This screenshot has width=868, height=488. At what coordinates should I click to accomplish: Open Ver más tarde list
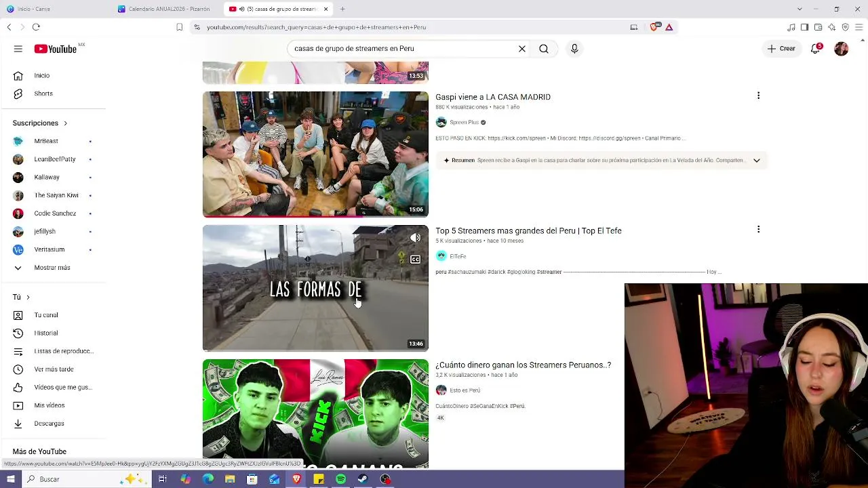(x=53, y=369)
